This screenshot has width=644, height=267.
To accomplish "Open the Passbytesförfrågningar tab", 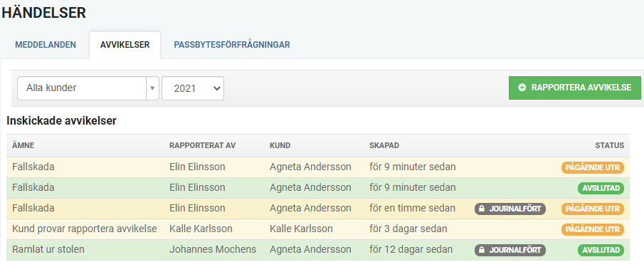I will [232, 45].
